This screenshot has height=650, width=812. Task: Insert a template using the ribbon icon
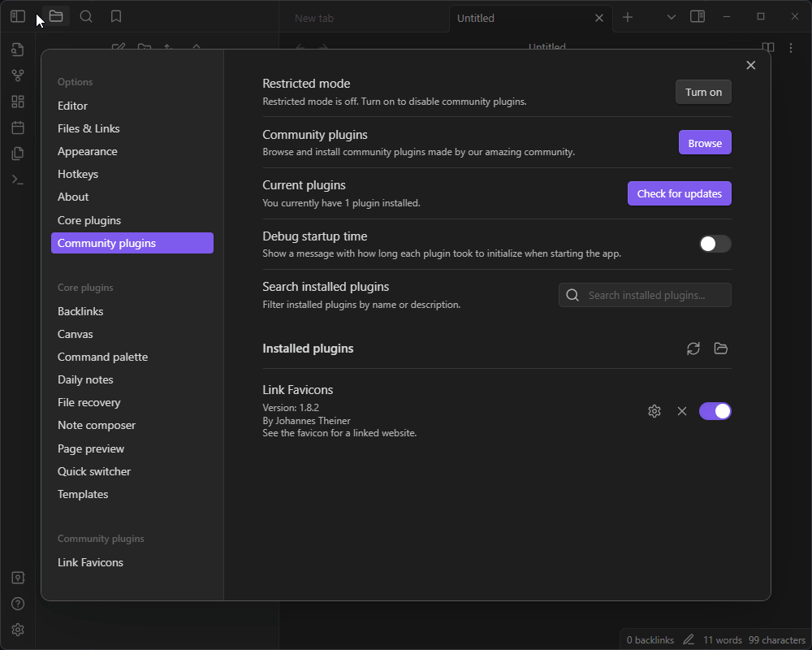17,153
